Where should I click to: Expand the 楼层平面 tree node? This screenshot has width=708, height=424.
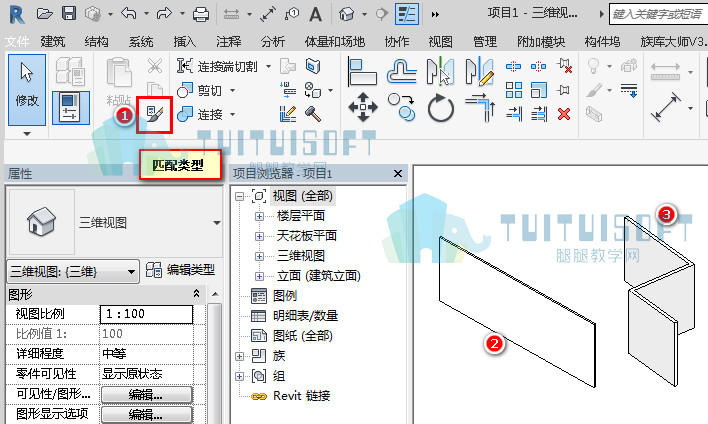tap(259, 216)
